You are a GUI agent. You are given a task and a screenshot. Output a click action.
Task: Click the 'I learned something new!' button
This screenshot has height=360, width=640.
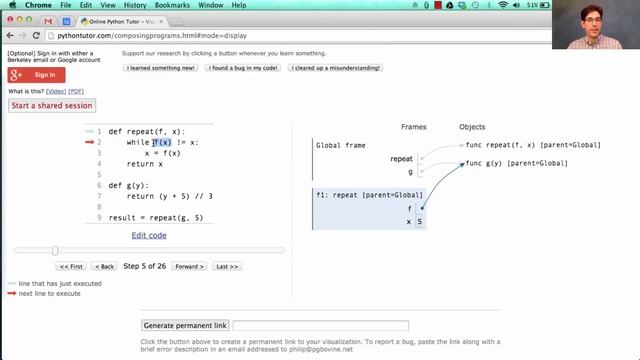click(160, 68)
